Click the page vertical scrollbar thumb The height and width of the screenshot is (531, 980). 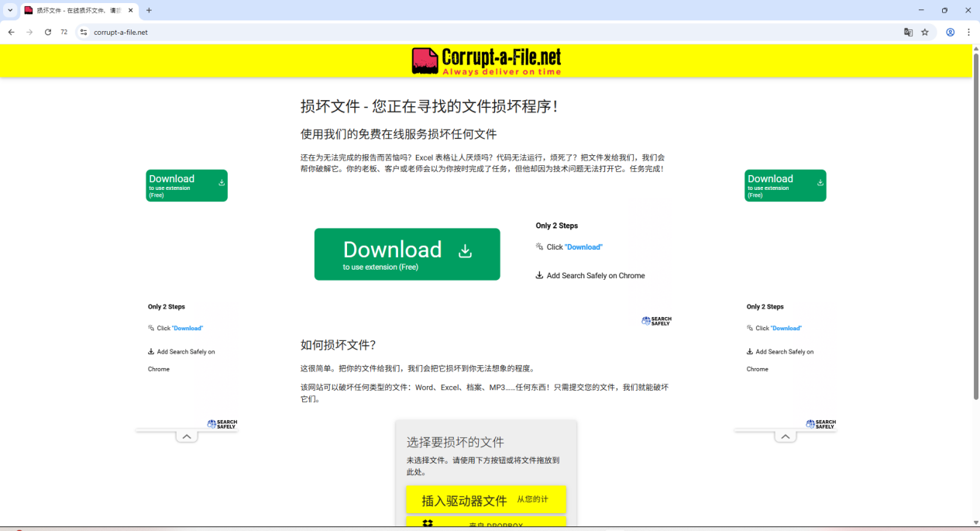(975, 225)
